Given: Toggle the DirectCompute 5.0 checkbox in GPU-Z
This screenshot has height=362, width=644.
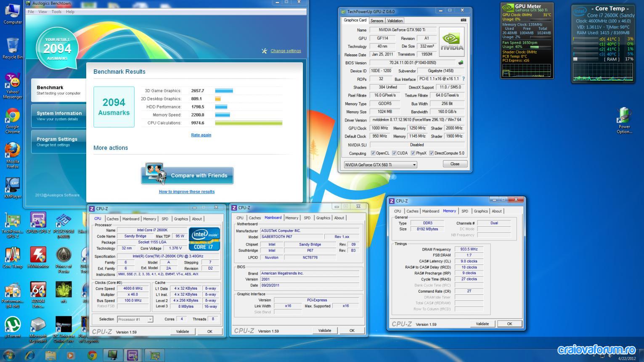Looking at the screenshot, I should pos(431,153).
